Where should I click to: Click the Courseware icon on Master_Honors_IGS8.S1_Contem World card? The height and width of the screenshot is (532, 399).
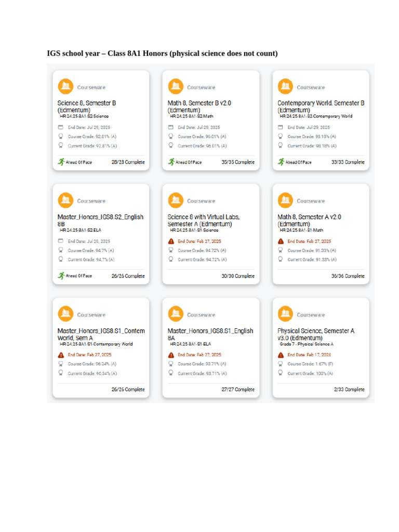tap(65, 314)
